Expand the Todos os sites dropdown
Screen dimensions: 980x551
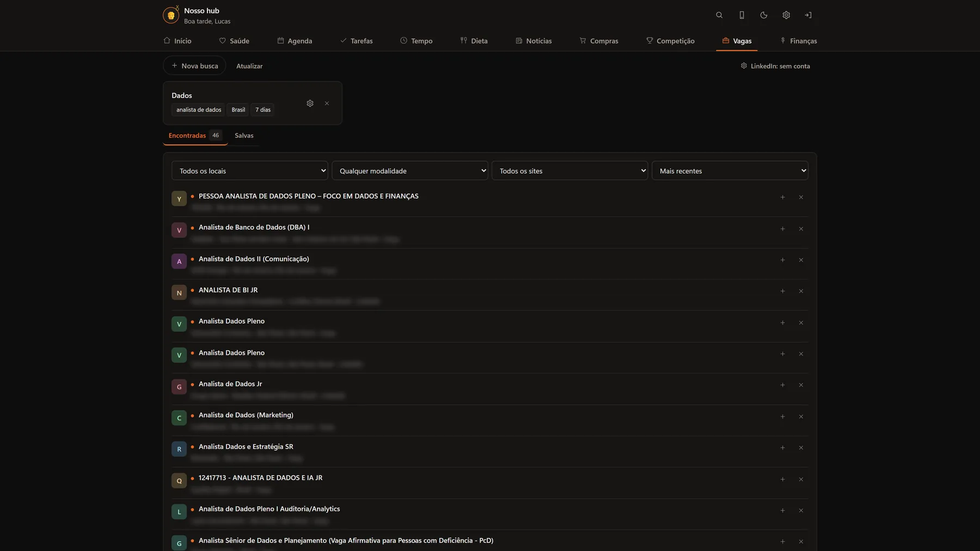570,170
